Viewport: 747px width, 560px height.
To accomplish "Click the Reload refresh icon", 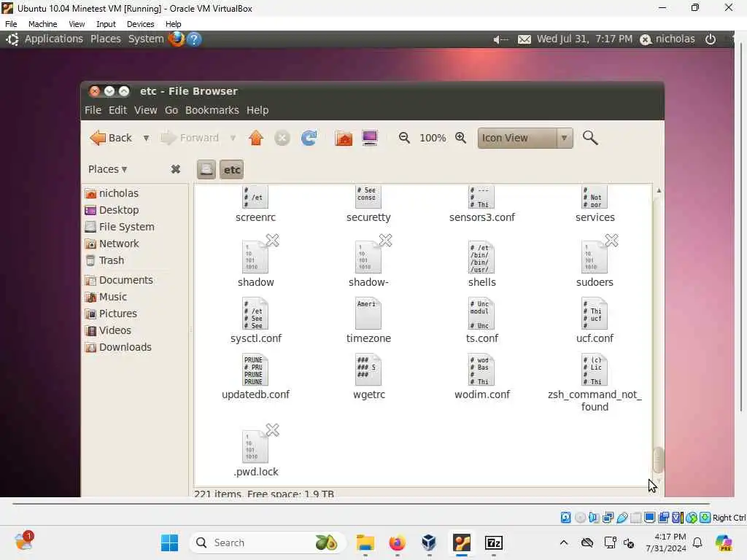I will point(309,138).
